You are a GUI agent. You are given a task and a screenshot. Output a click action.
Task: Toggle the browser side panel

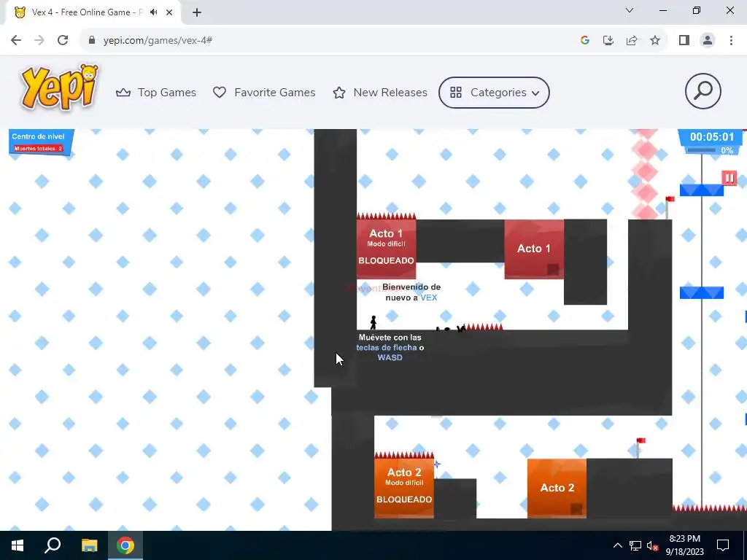pyautogui.click(x=684, y=41)
